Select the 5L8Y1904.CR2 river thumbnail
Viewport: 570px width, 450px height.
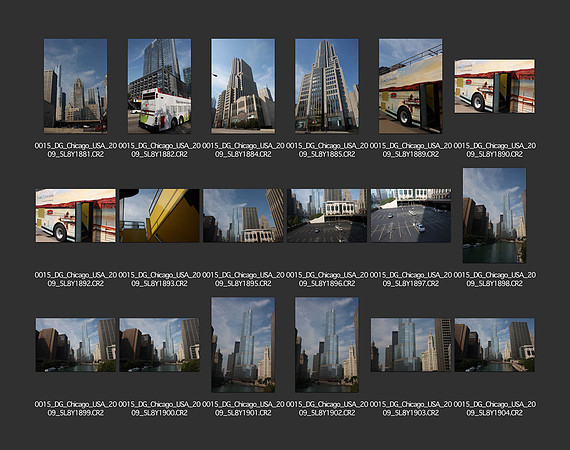(494, 345)
